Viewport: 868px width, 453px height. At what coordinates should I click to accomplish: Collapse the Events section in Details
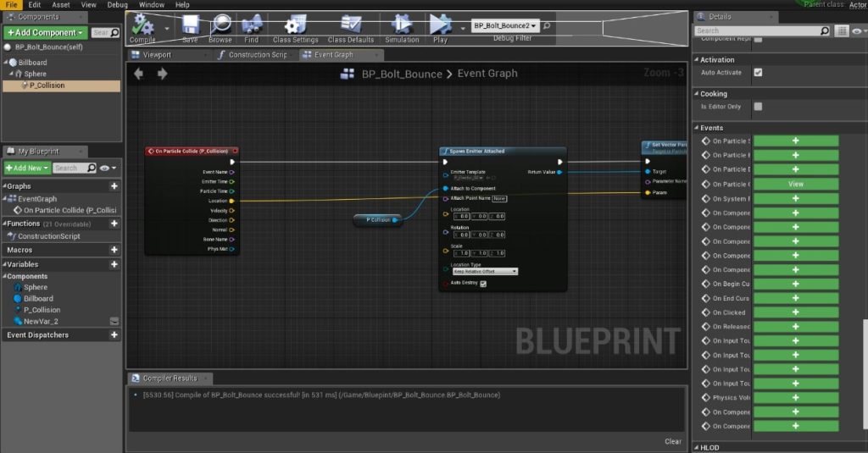697,128
